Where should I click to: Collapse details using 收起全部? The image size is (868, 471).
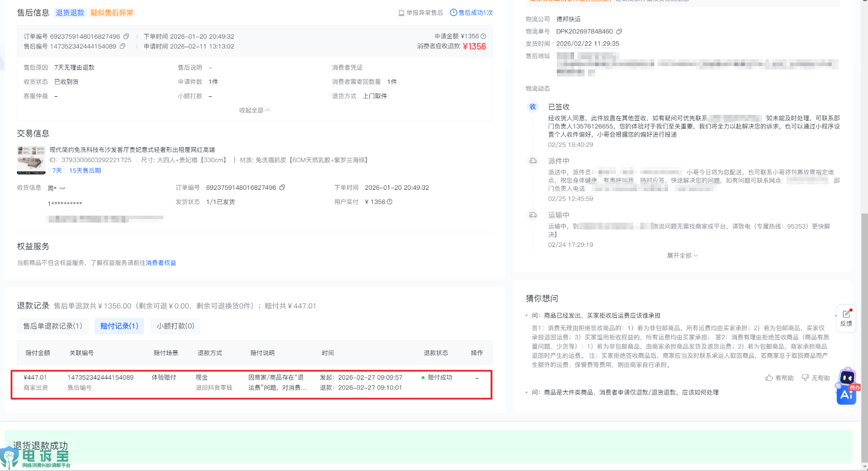pos(254,110)
